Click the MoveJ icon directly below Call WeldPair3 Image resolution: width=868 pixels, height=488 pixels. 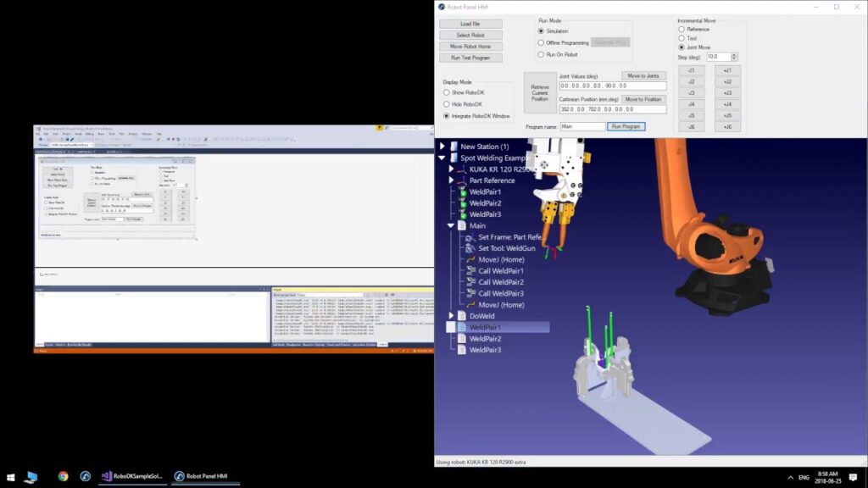point(470,305)
